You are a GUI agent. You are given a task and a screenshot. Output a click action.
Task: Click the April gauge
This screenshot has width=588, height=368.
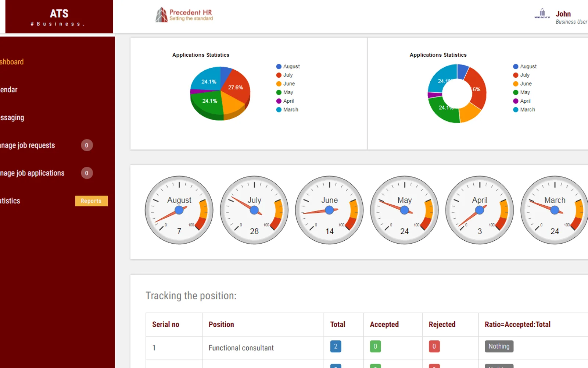(x=480, y=210)
